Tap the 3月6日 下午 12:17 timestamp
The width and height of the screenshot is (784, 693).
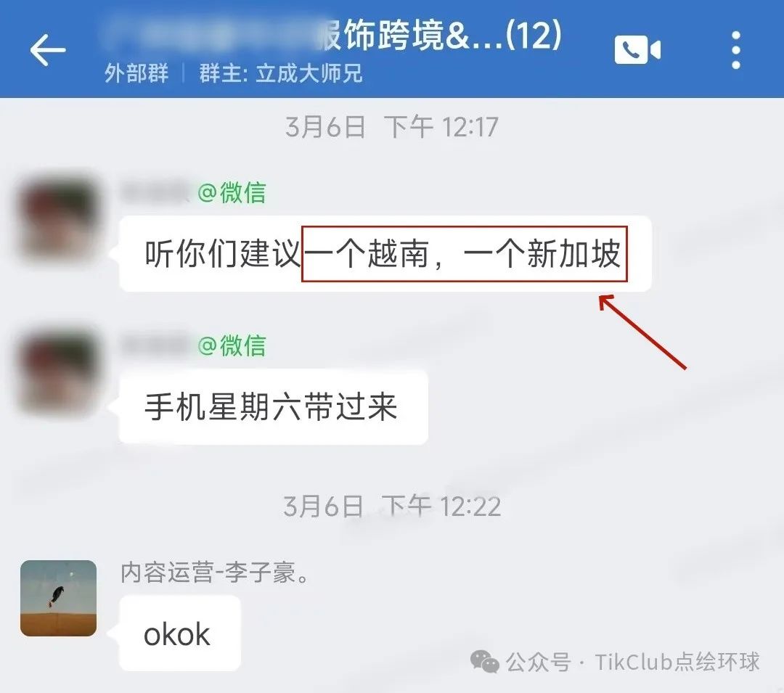tap(392, 127)
